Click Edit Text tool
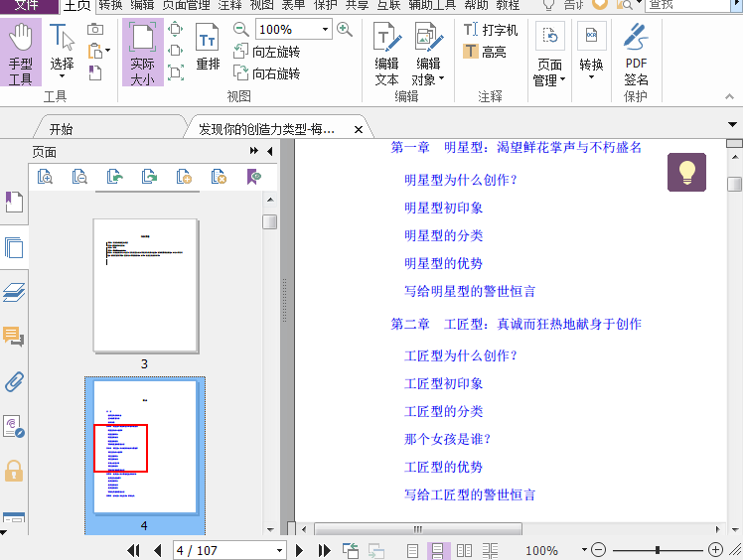 click(x=386, y=54)
